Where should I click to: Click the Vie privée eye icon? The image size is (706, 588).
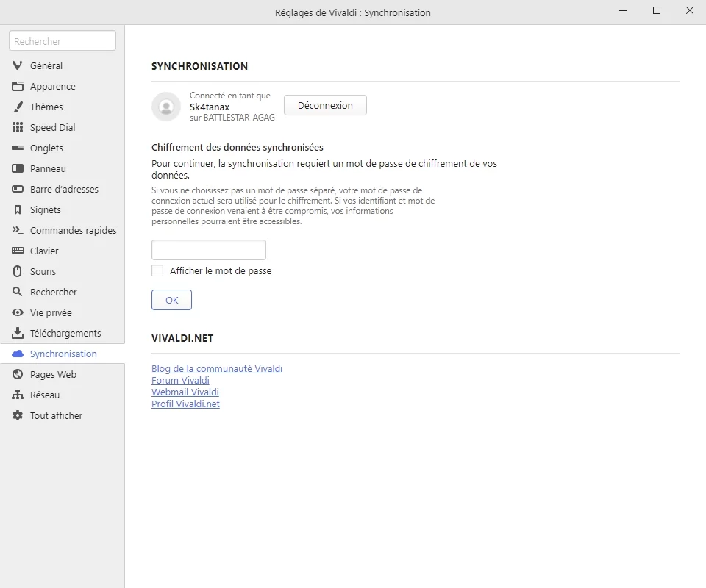[x=17, y=312]
